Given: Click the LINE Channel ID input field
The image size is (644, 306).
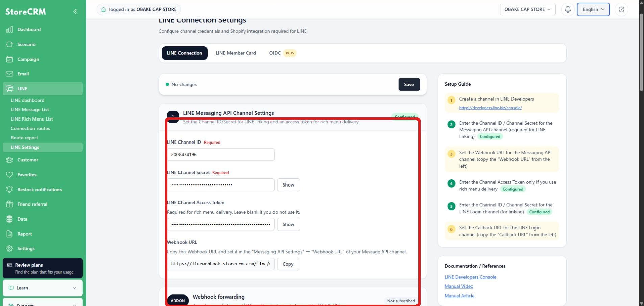Looking at the screenshot, I should click(x=220, y=155).
